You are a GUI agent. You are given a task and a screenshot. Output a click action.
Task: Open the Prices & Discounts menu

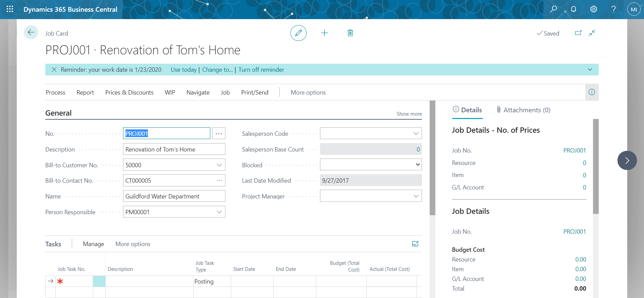[129, 93]
